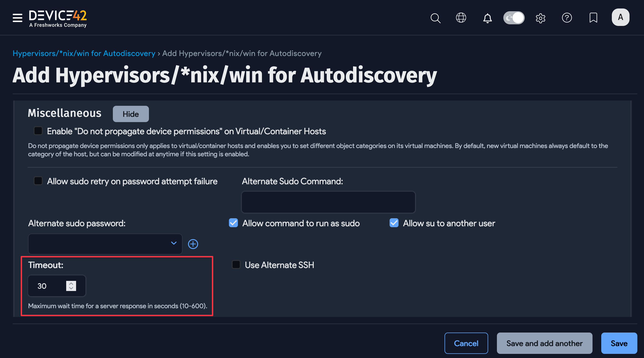Open the Alternate sudo password dropdown
This screenshot has width=644, height=358.
tap(105, 244)
